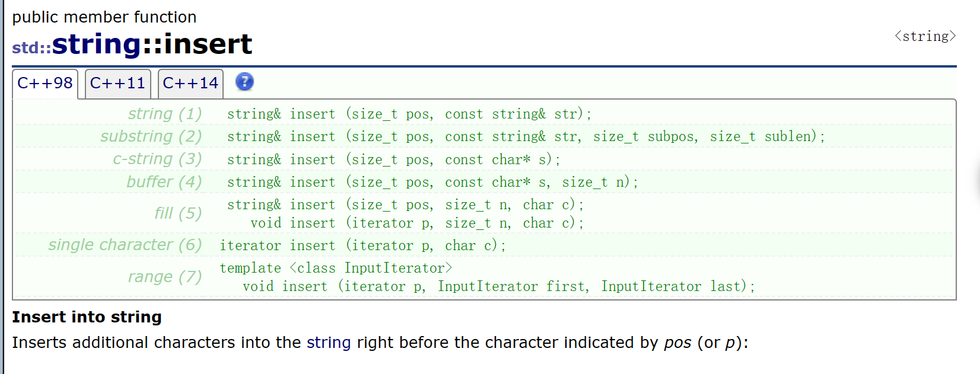Click the 'iterator insert (iterator p, char c)' signature
This screenshot has width=980, height=374.
click(x=363, y=245)
